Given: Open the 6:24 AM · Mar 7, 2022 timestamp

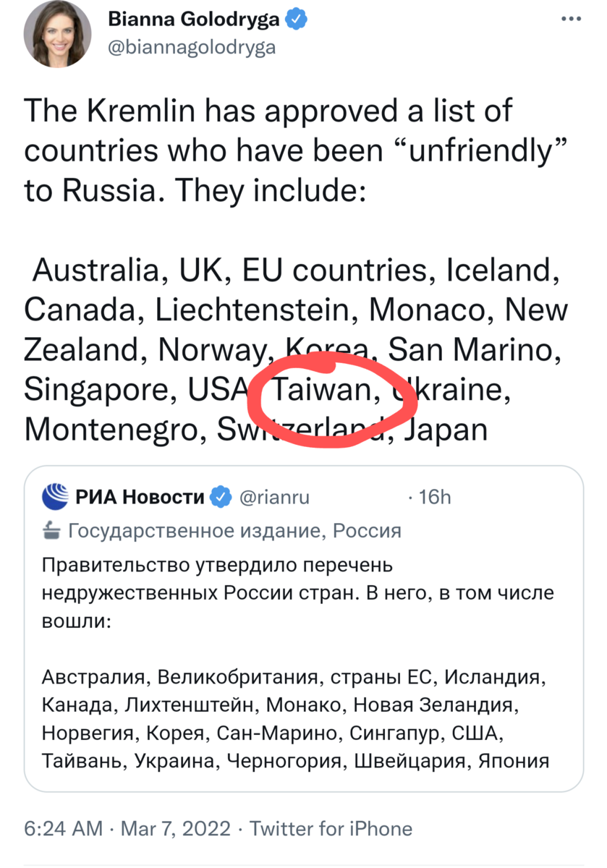Looking at the screenshot, I should pos(127,829).
